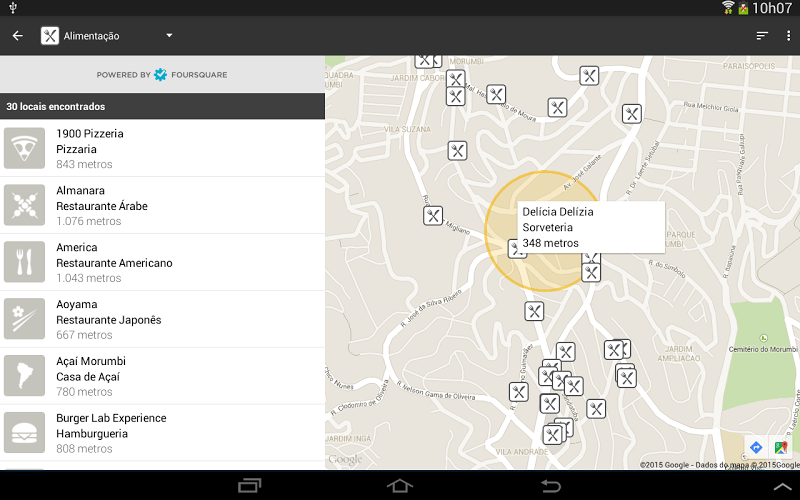The width and height of the screenshot is (800, 500).
Task: Tap the Powered by Foursquare banner
Action: click(162, 74)
